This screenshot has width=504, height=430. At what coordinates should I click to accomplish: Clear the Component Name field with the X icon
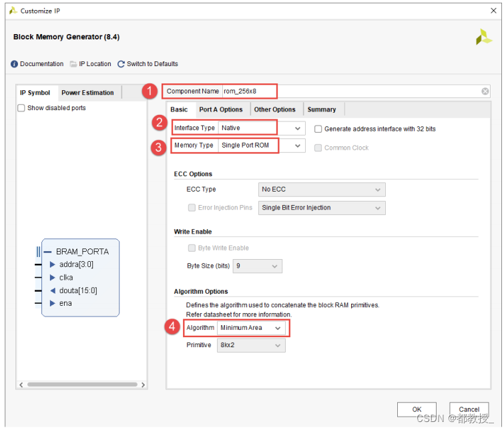point(485,91)
